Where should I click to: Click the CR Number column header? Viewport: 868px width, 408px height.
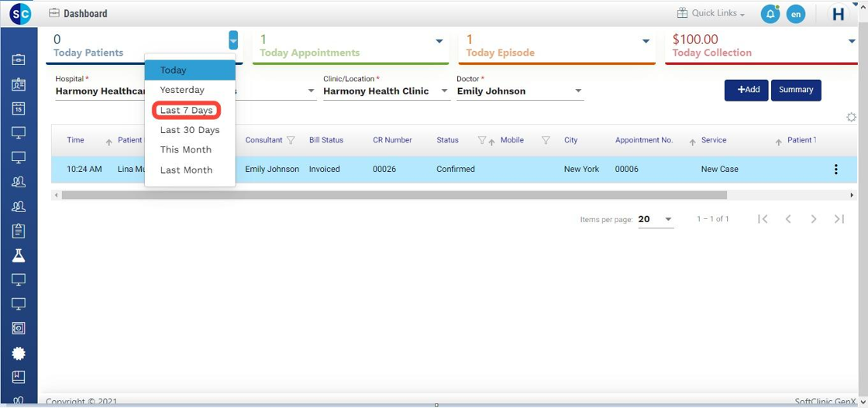pos(392,140)
